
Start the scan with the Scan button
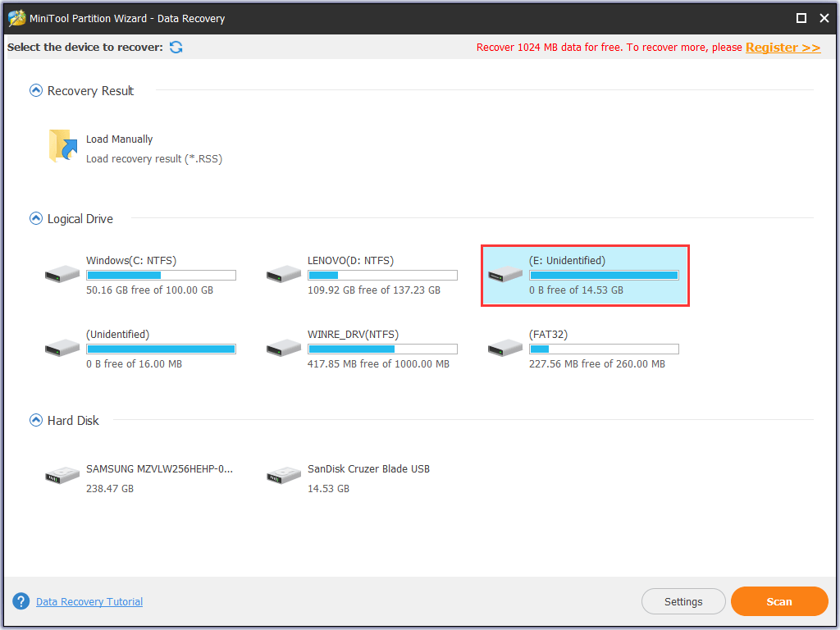(779, 601)
